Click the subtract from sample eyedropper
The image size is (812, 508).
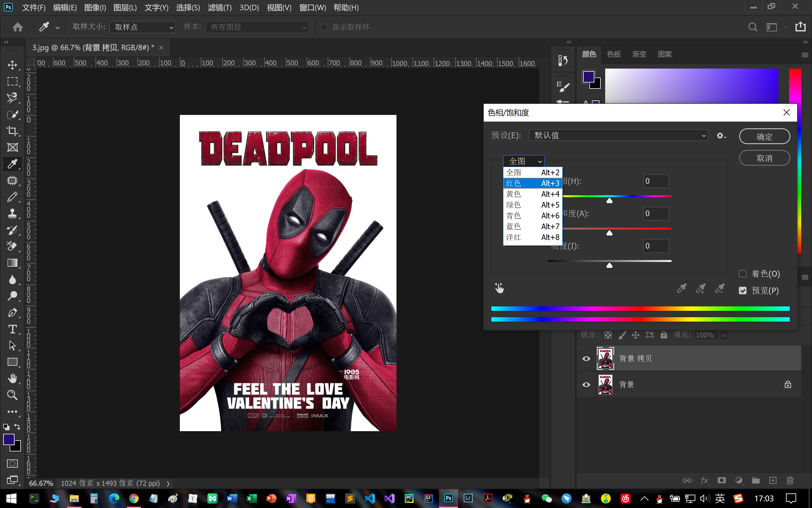pyautogui.click(x=719, y=288)
